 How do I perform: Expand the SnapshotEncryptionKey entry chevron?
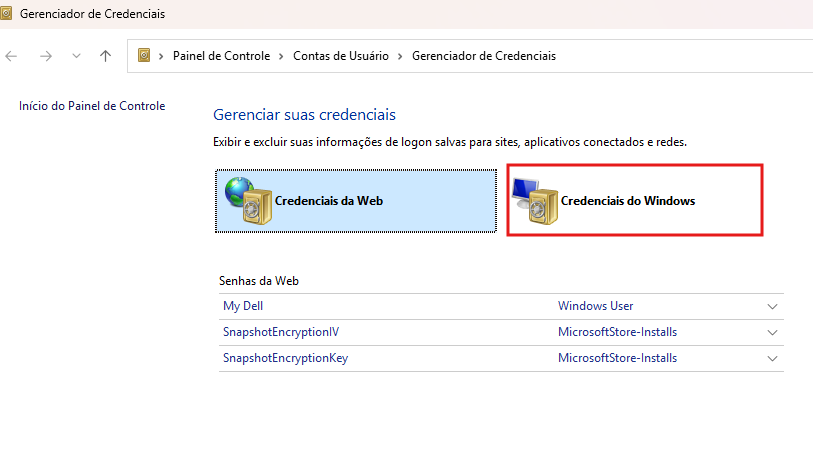(x=771, y=358)
